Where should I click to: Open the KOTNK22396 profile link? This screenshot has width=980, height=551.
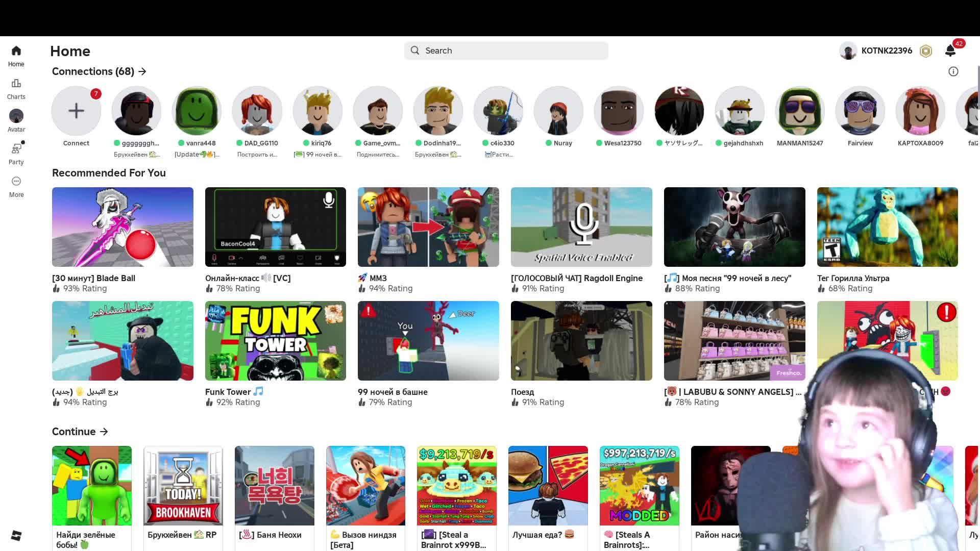[886, 51]
